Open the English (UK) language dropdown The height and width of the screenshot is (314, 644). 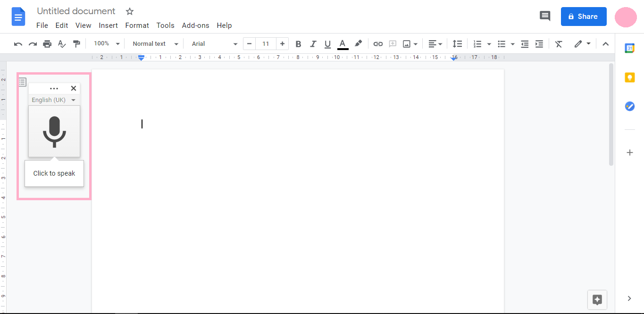[54, 100]
